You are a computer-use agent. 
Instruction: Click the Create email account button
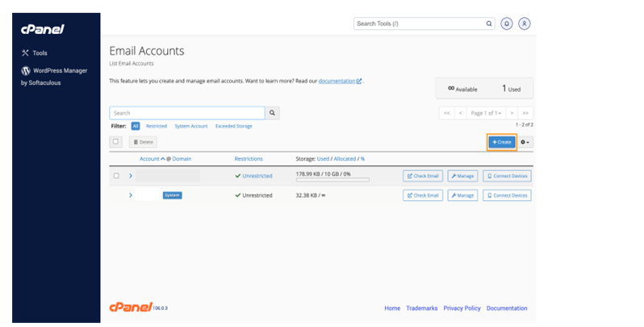coord(501,142)
